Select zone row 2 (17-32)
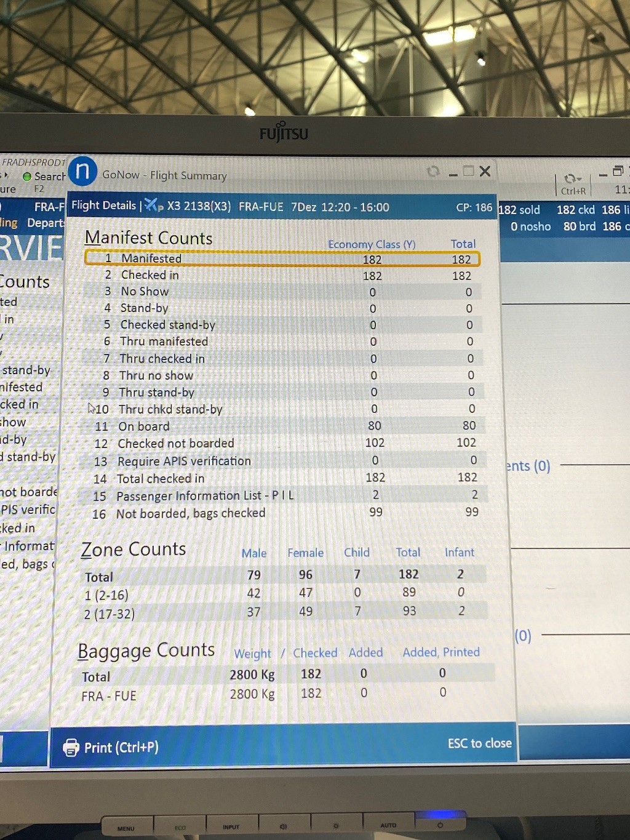 pyautogui.click(x=282, y=612)
